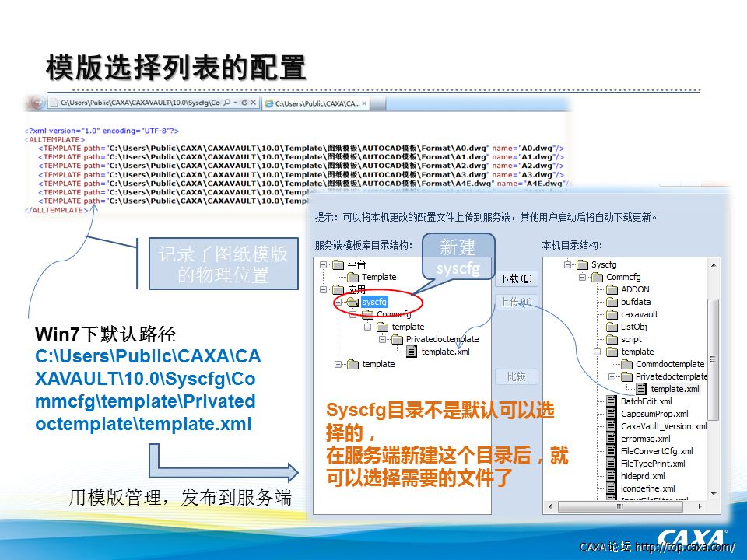Close the C:\Users\Public\CAXA\CA... tab
This screenshot has height=560, width=747.
pos(364,103)
